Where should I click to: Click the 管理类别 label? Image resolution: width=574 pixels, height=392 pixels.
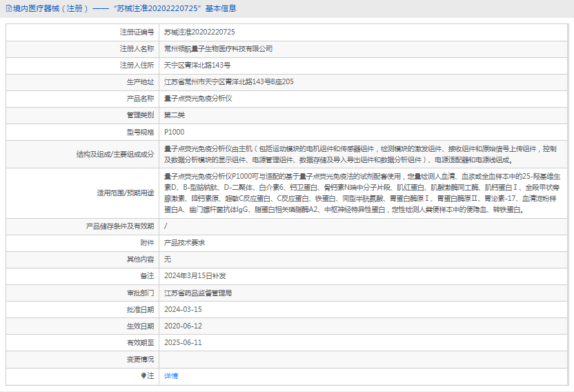click(140, 115)
